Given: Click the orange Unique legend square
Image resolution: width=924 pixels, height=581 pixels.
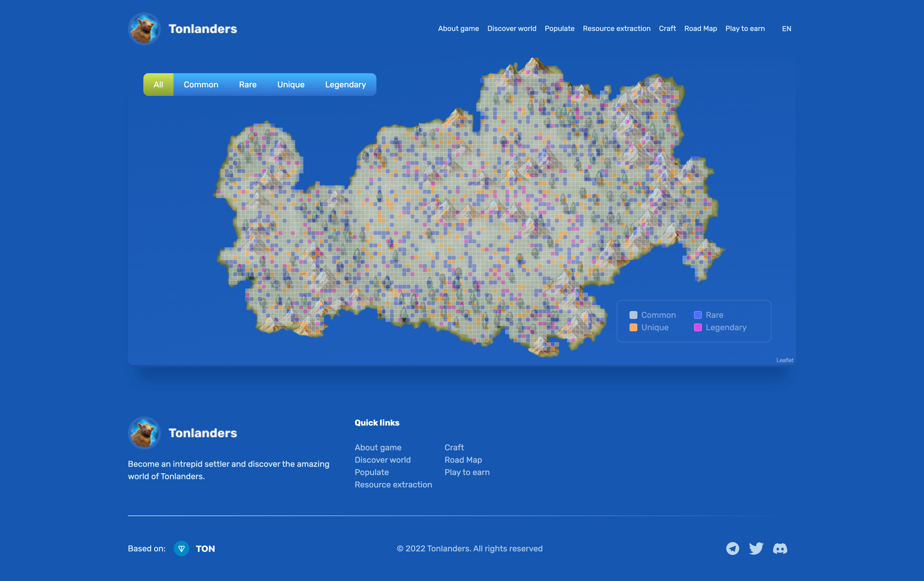Looking at the screenshot, I should (x=633, y=327).
